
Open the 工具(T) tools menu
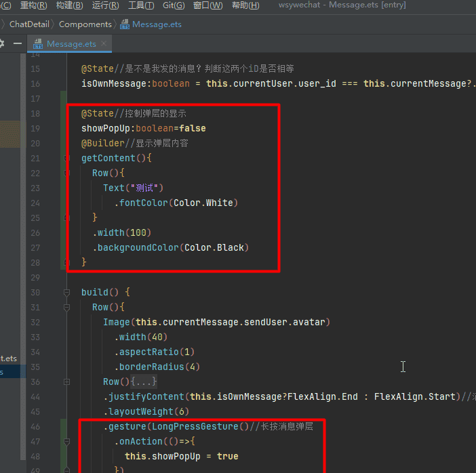coord(141,5)
